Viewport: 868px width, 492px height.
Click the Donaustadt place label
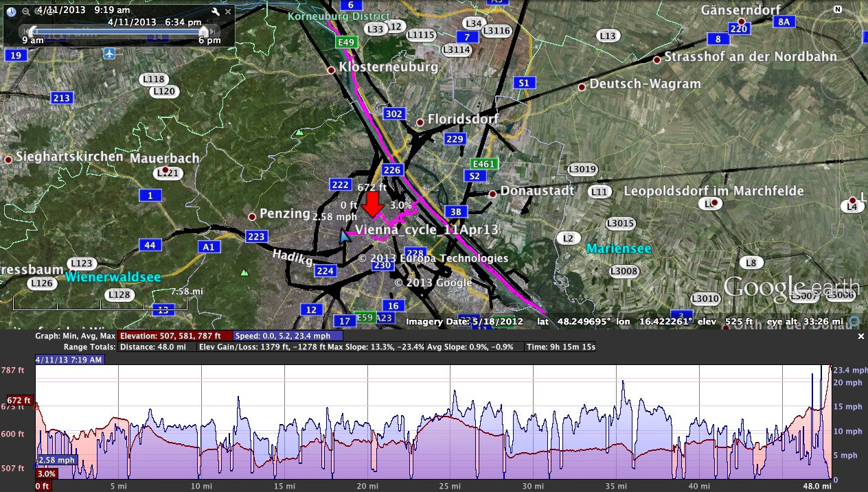tap(537, 191)
